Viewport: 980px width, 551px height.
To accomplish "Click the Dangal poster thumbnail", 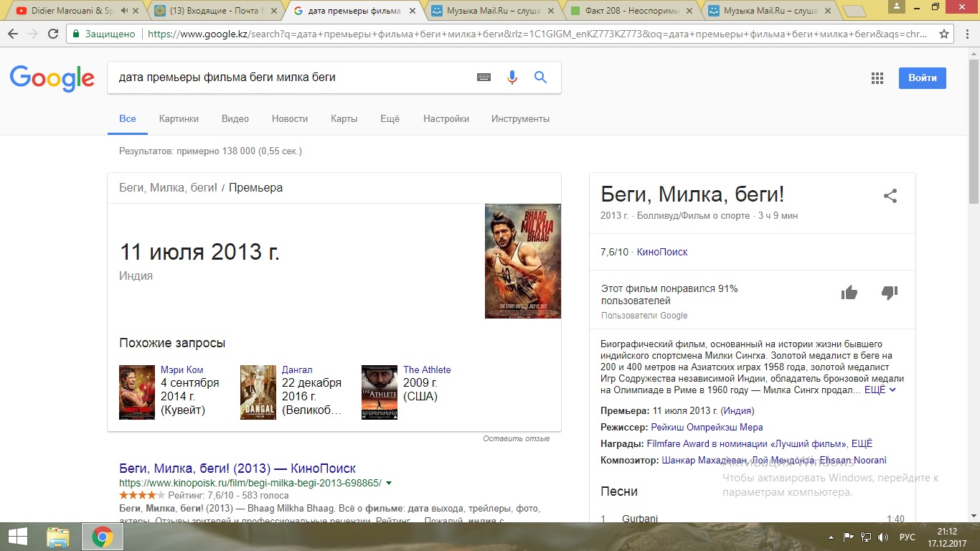I will click(x=258, y=392).
